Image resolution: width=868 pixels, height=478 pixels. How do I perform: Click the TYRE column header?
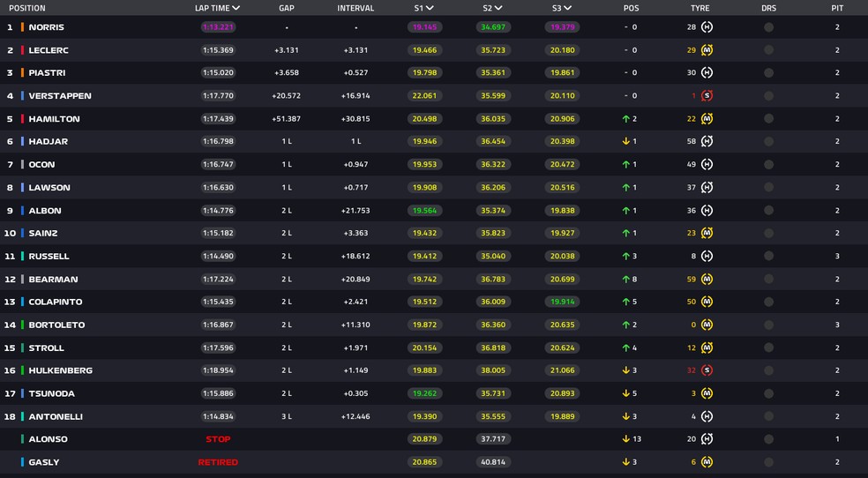coord(700,8)
